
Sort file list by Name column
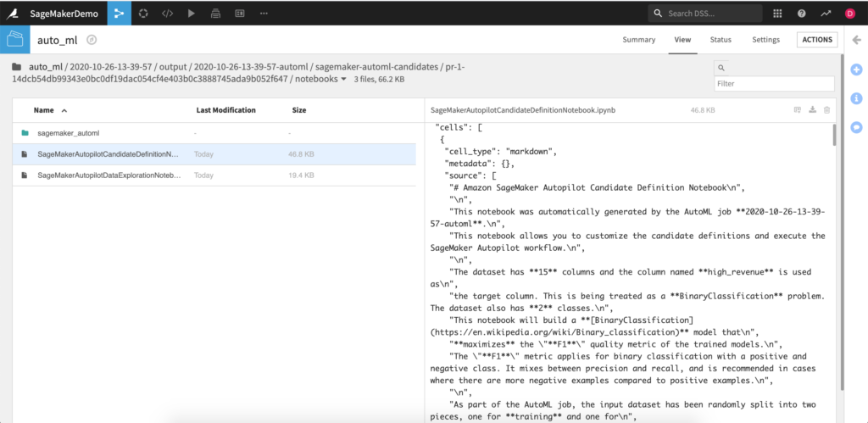point(44,110)
